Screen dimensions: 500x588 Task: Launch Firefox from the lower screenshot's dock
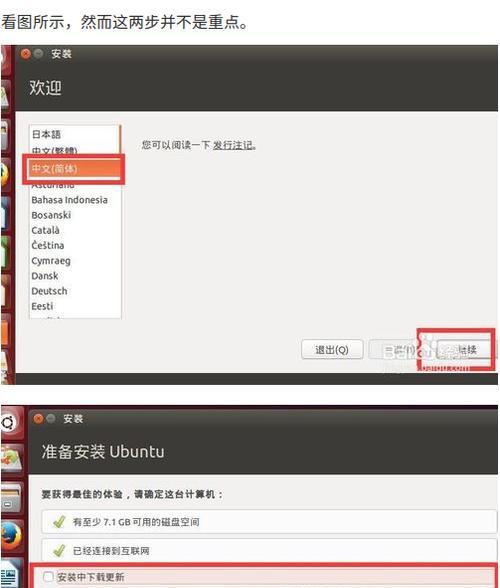11,536
